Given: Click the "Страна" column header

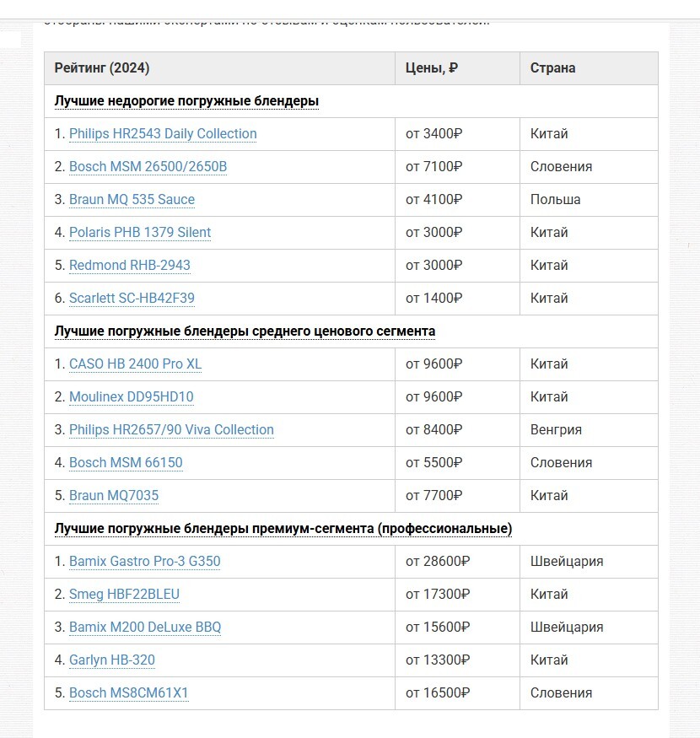Looking at the screenshot, I should click(x=553, y=67).
